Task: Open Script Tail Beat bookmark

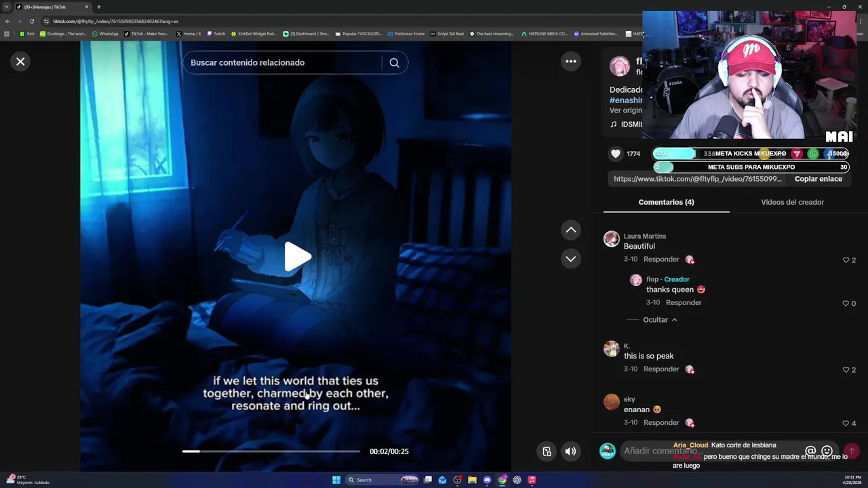Action: point(448,34)
